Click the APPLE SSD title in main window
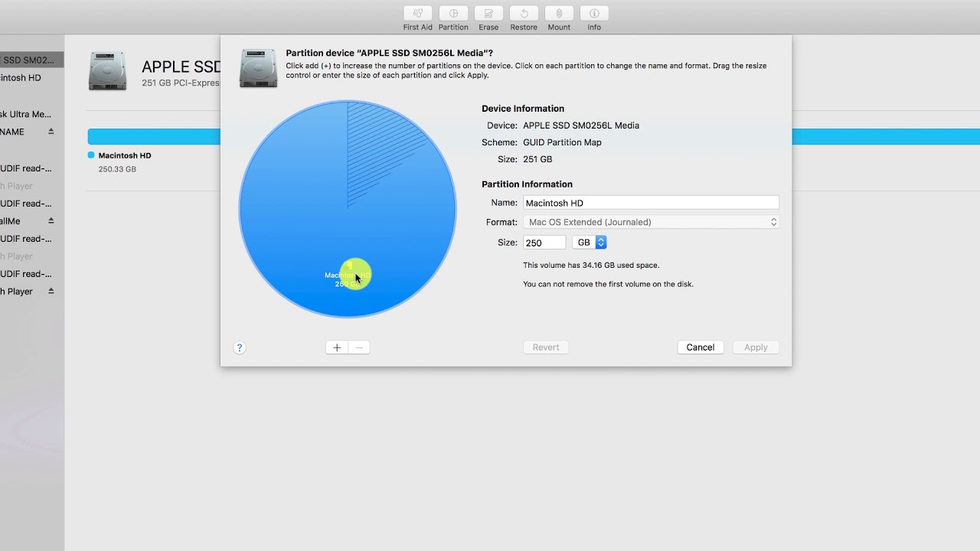Viewport: 980px width, 551px height. tap(181, 67)
